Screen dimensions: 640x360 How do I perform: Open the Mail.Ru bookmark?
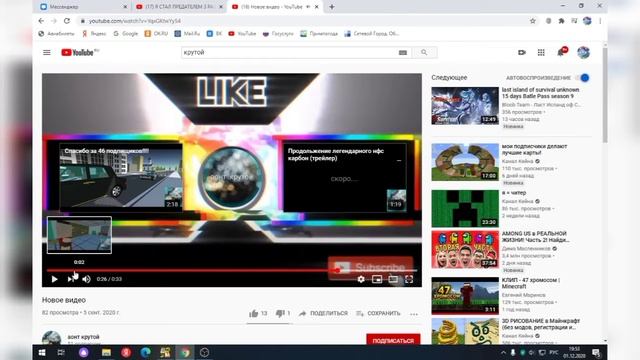tap(187, 33)
